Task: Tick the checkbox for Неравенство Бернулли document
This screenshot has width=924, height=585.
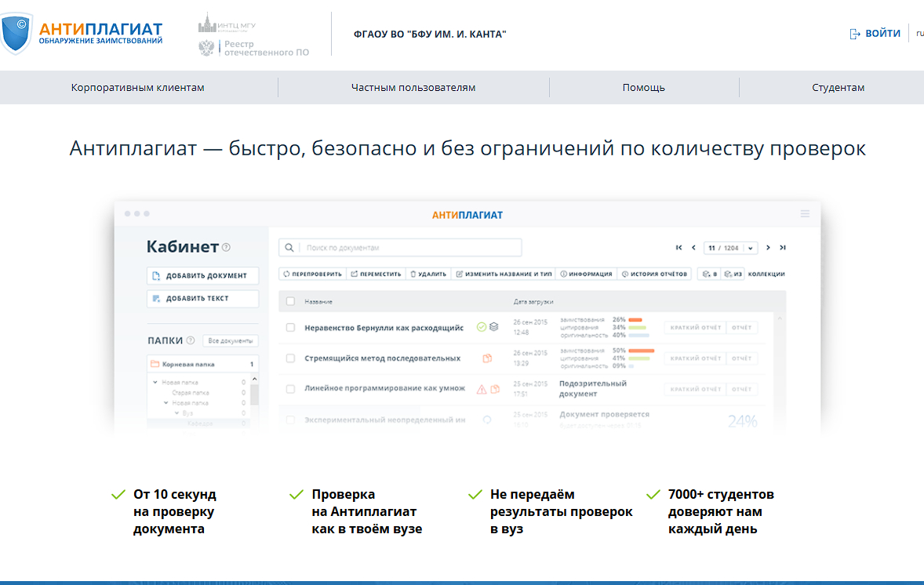Action: click(289, 326)
